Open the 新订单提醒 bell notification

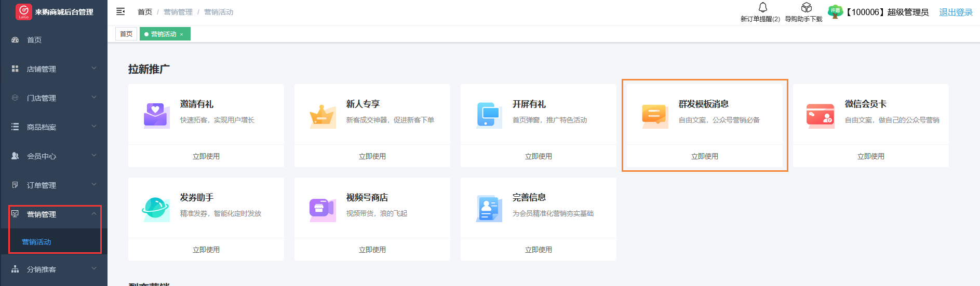762,8
